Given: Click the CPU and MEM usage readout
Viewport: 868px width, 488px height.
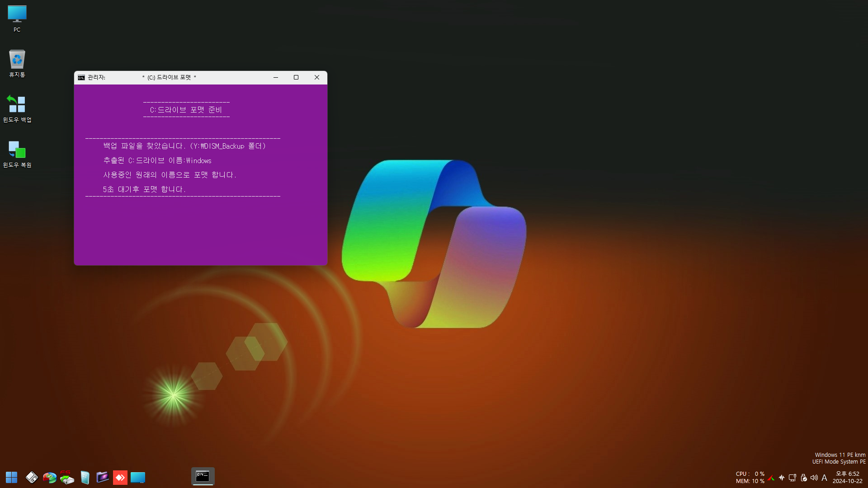Looking at the screenshot, I should pyautogui.click(x=750, y=478).
